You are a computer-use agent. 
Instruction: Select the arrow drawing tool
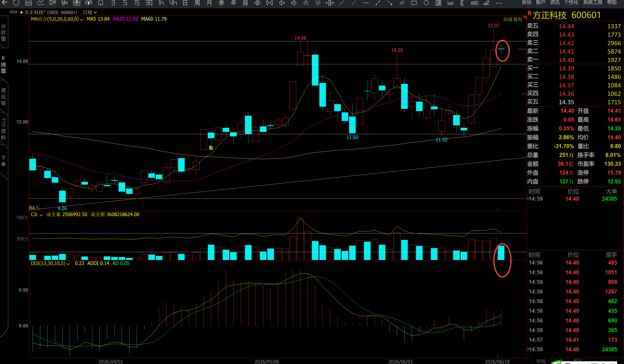pos(390,3)
